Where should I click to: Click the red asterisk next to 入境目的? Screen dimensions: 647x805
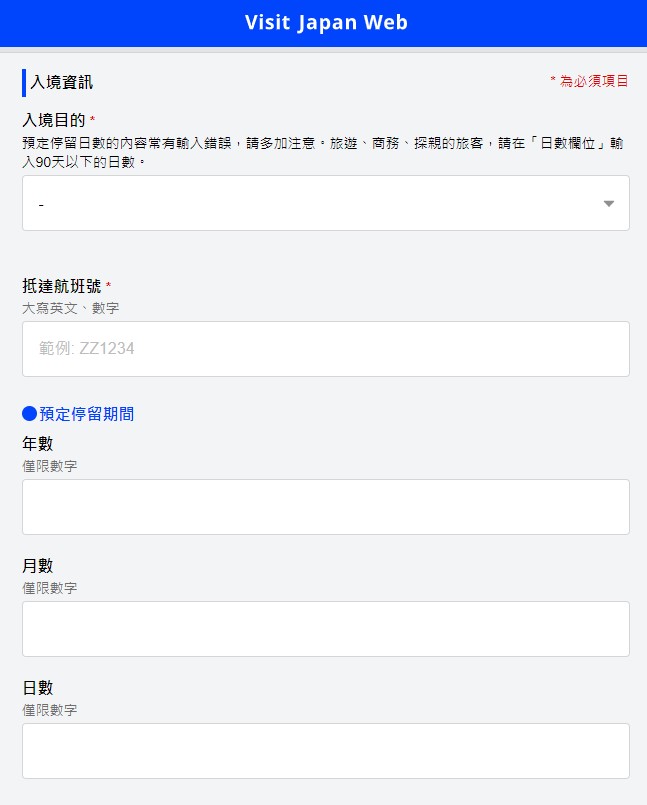pos(93,120)
